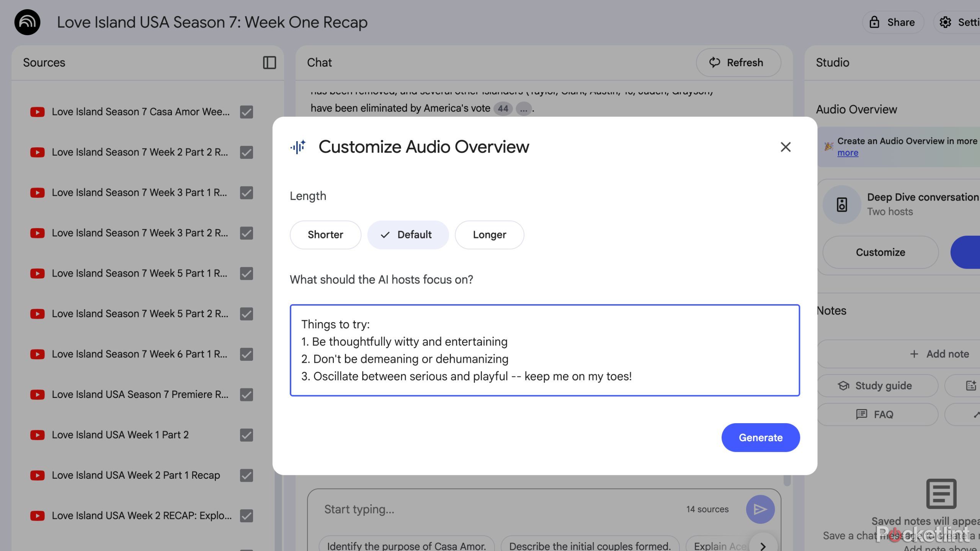The image size is (980, 551).
Task: Uncheck Season 7 Week 2 Part 2 source
Action: pyautogui.click(x=247, y=152)
